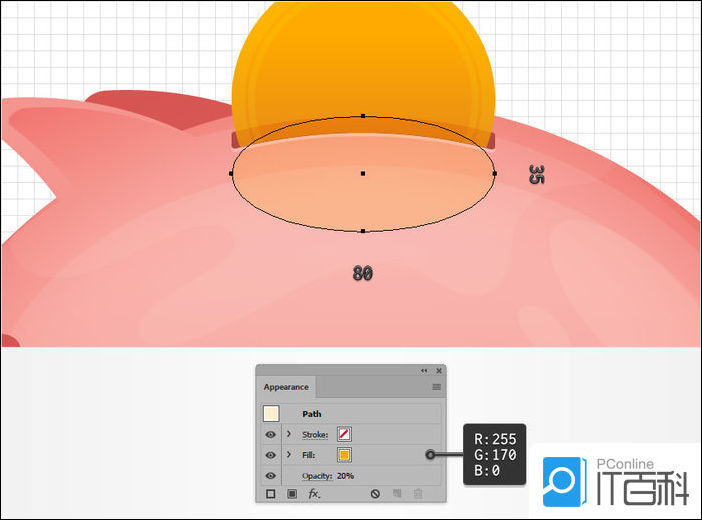Click the Path thumbnail swatch
This screenshot has height=520, width=702.
tap(271, 413)
